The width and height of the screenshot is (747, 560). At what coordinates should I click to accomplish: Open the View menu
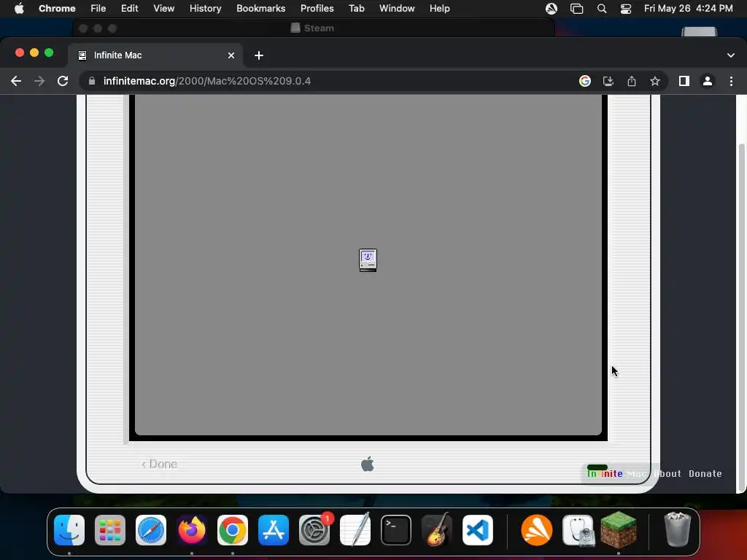(x=163, y=8)
